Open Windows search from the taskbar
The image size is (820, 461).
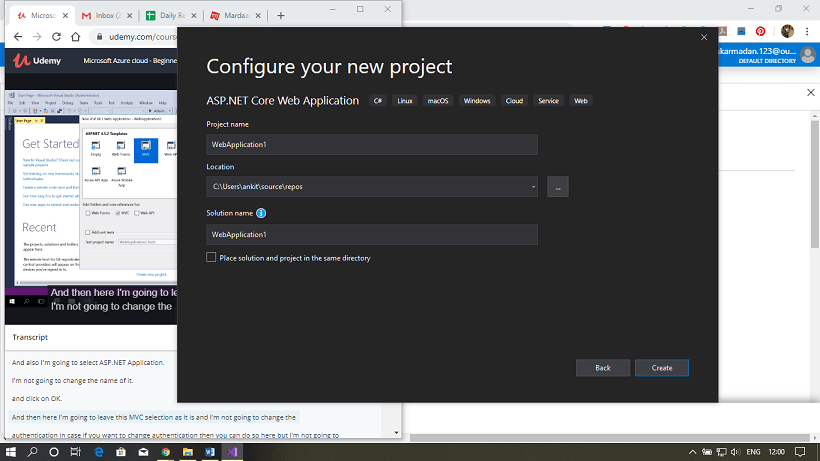coord(32,452)
